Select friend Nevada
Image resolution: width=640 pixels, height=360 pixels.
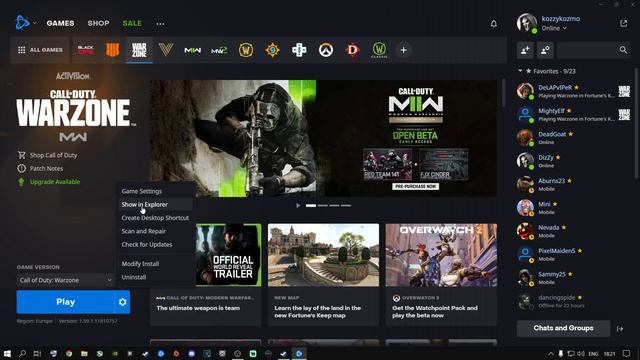tap(573, 231)
